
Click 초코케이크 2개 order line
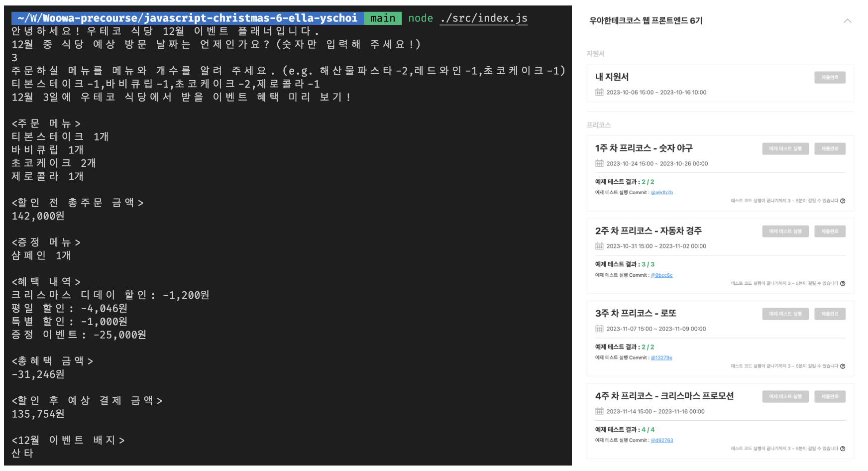[53, 163]
